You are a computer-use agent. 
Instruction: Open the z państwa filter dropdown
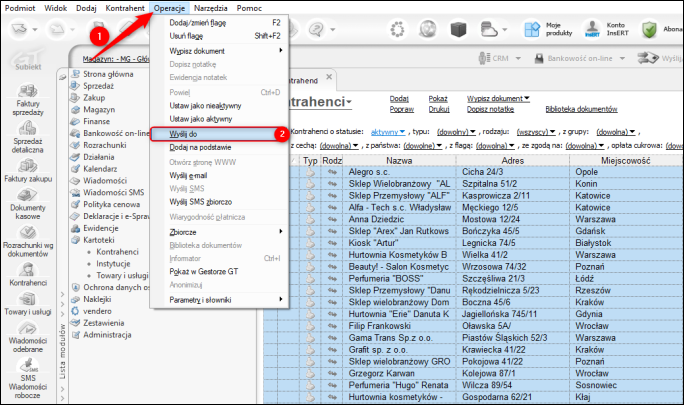[x=423, y=145]
